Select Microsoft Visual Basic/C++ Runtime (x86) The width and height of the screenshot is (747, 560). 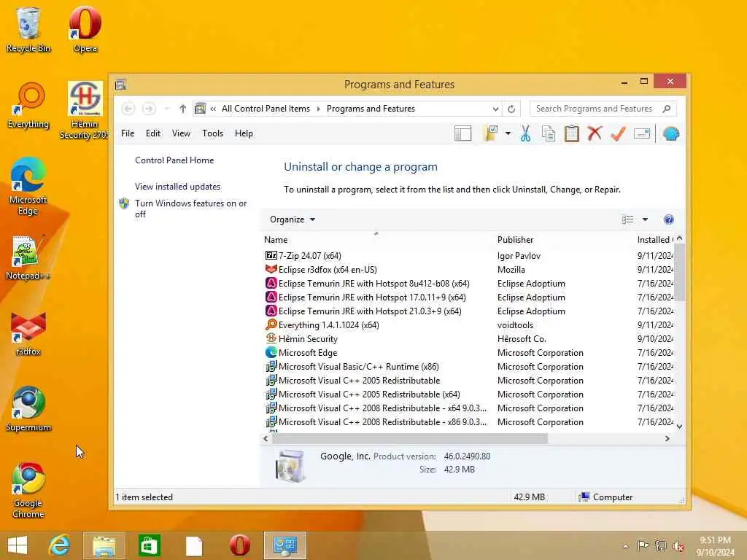tap(358, 367)
